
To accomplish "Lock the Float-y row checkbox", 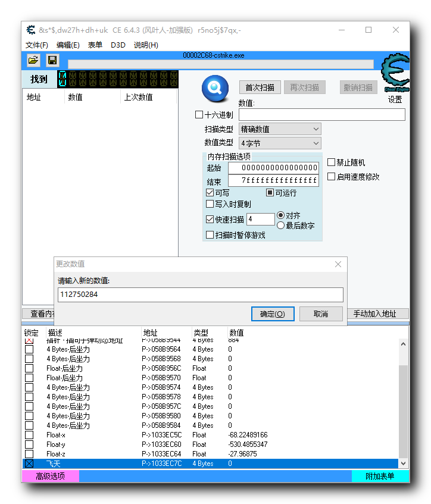I will coord(29,444).
